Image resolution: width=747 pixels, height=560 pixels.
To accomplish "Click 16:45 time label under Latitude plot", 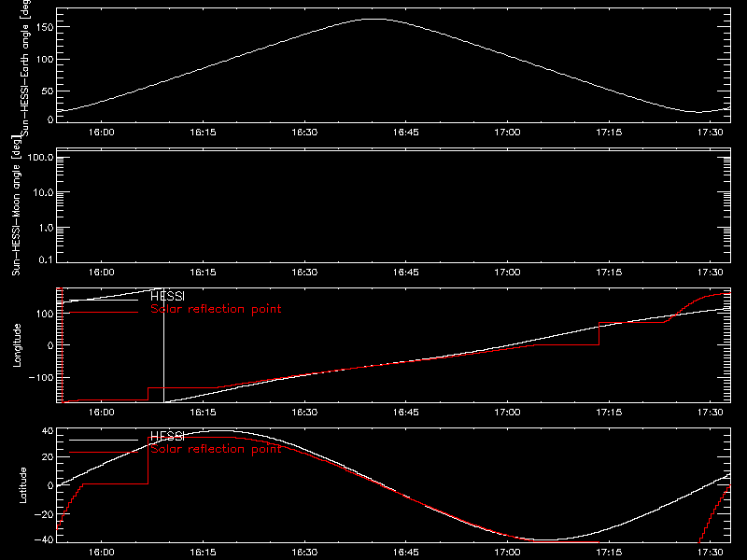I will [x=406, y=553].
